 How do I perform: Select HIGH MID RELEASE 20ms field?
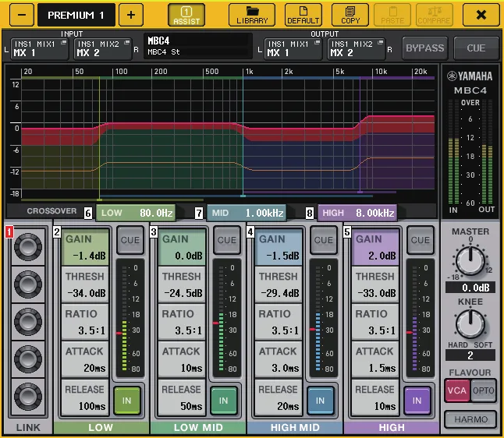(279, 397)
